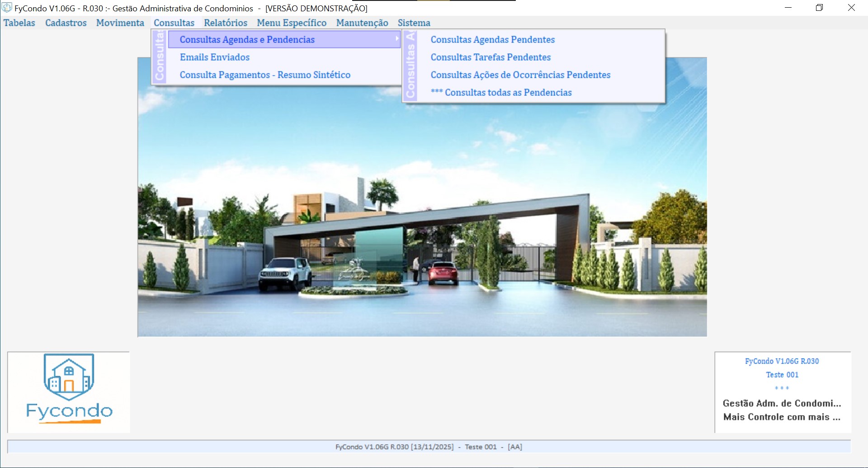This screenshot has height=468, width=868.
Task: Choose Consulta Pagamentos - Resumo Sintético
Action: [265, 75]
